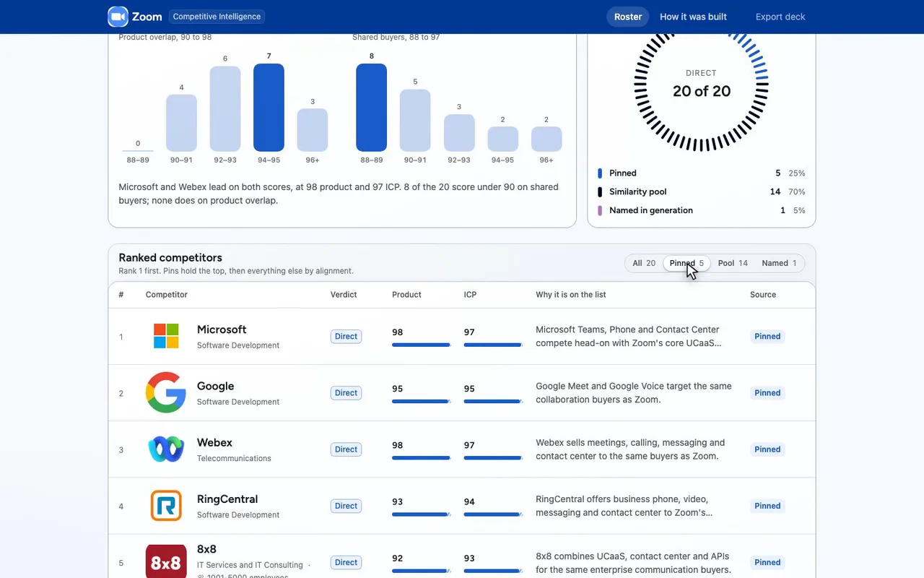Click the "20 of 20" donut chart center
The width and height of the screenshot is (924, 578).
[702, 91]
